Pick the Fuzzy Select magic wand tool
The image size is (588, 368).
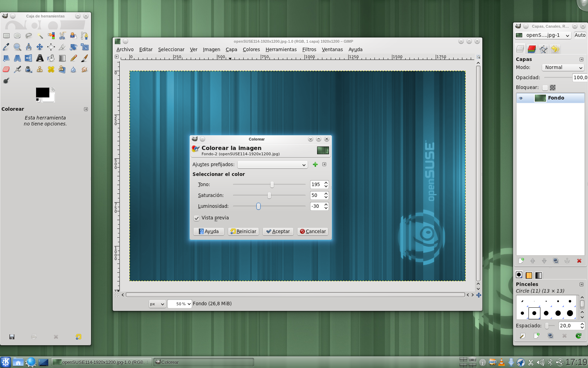click(x=40, y=36)
